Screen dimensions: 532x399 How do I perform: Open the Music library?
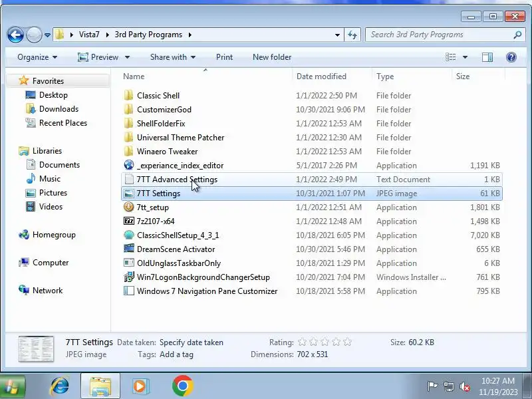[49, 178]
